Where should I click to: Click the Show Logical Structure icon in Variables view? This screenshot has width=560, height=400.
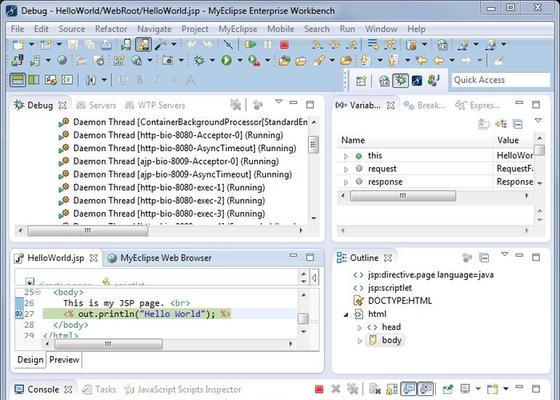[501, 124]
